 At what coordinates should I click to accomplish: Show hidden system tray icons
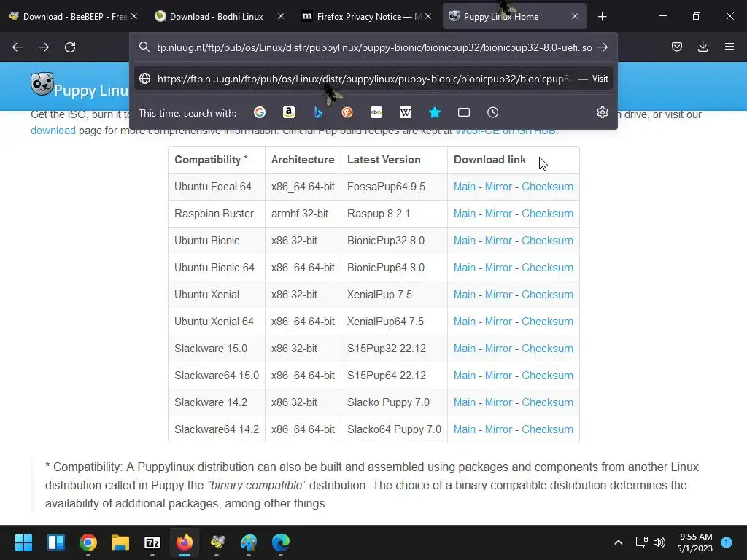point(619,542)
